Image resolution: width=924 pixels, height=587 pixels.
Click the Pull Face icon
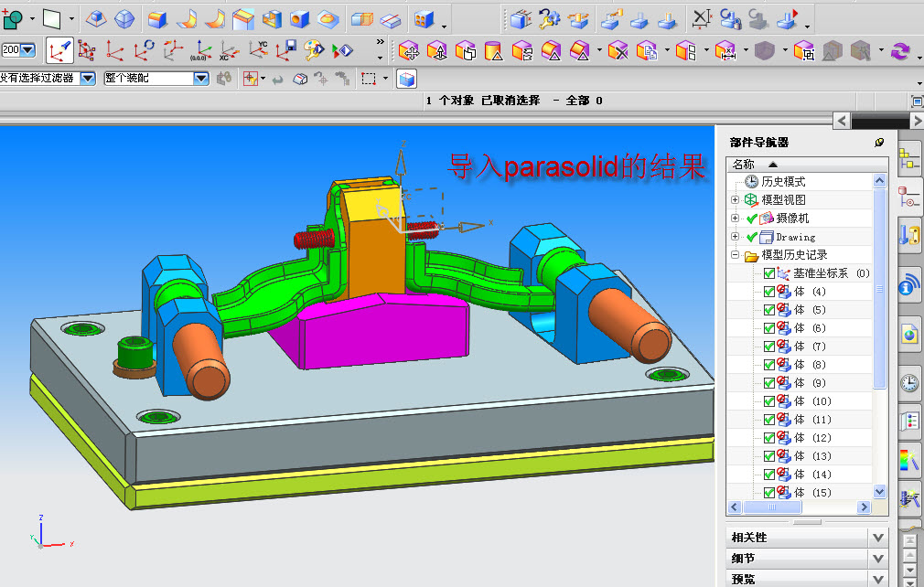pyautogui.click(x=436, y=51)
